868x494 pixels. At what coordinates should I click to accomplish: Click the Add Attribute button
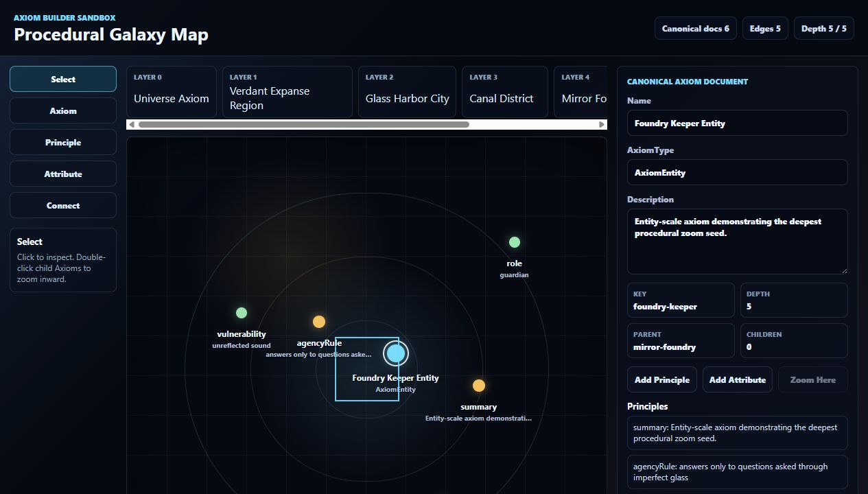pyautogui.click(x=738, y=379)
